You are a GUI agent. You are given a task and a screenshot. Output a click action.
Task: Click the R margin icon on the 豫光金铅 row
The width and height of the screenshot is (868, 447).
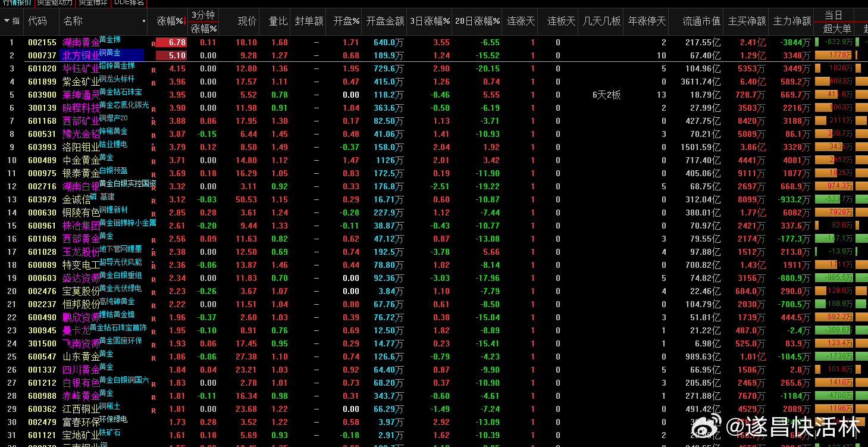tap(153, 135)
